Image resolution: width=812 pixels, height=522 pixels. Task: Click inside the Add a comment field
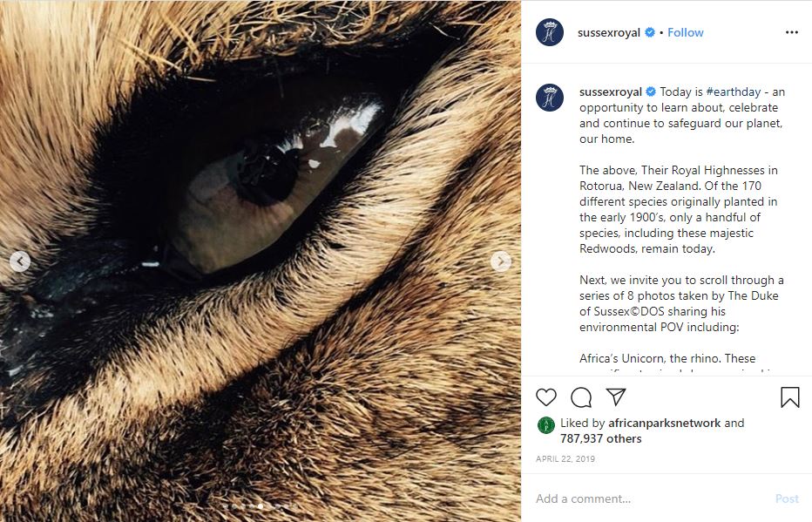(610, 498)
